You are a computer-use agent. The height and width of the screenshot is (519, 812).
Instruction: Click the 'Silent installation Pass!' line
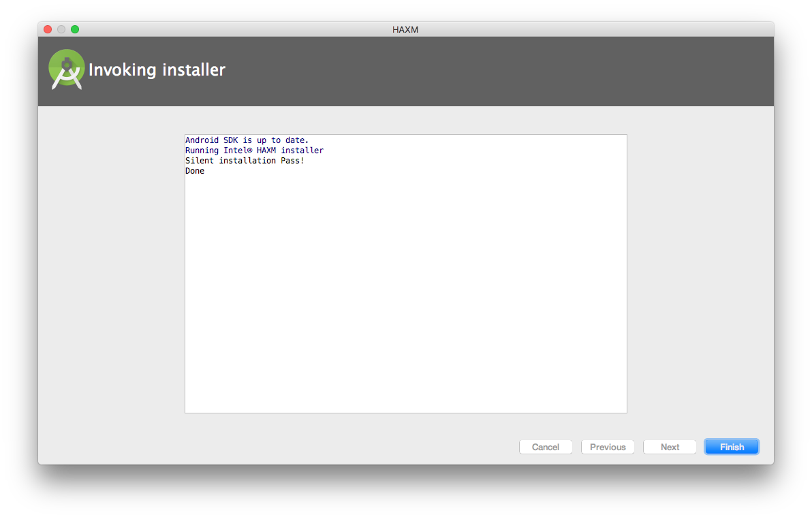tap(245, 161)
